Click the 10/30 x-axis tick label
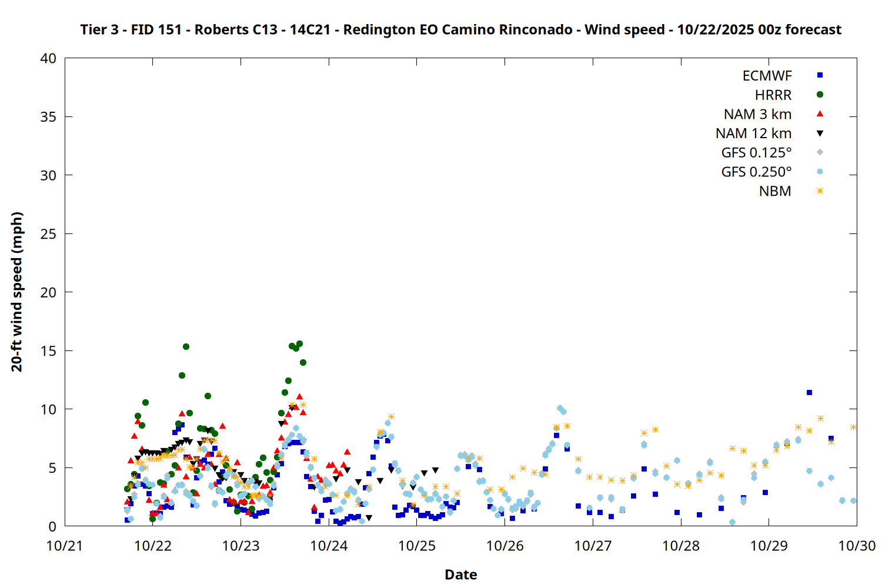Viewport: 882px width, 588px height. 856,546
